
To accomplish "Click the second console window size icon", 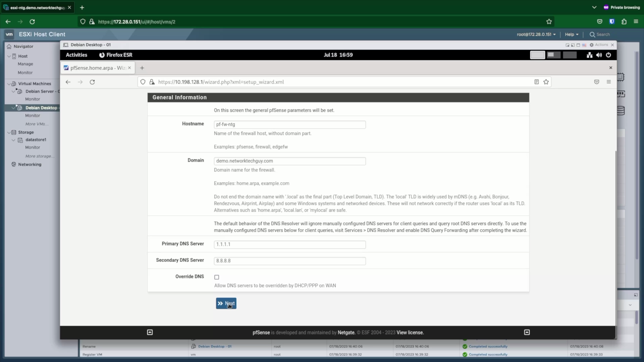I will click(573, 45).
